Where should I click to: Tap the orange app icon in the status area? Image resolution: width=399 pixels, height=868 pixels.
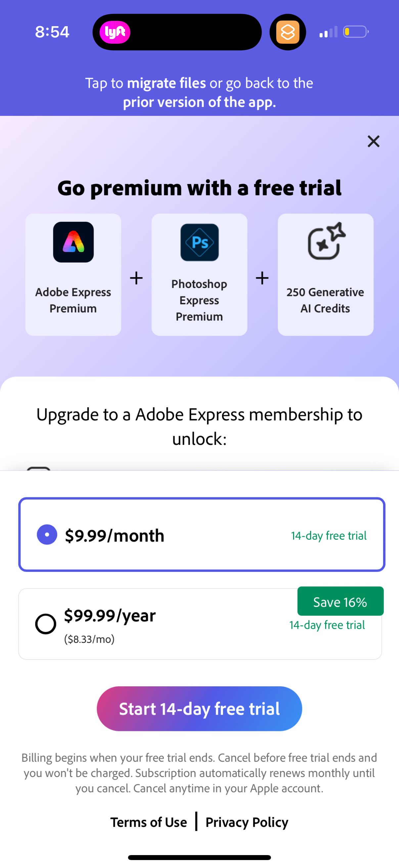tap(288, 32)
